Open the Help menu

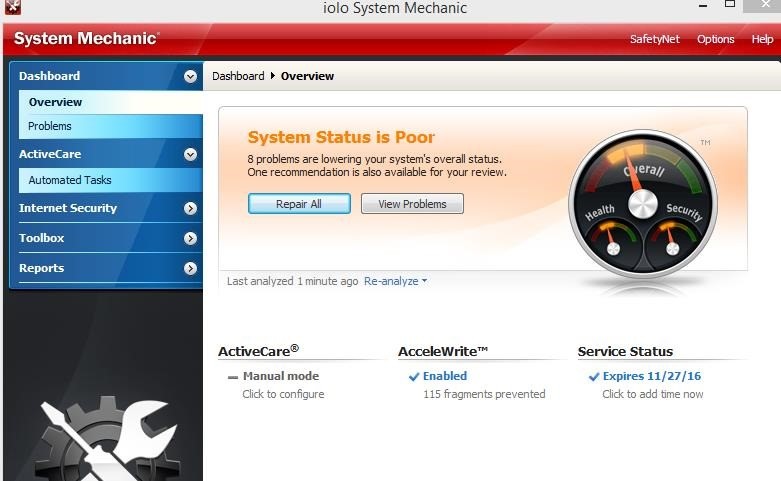coord(762,39)
